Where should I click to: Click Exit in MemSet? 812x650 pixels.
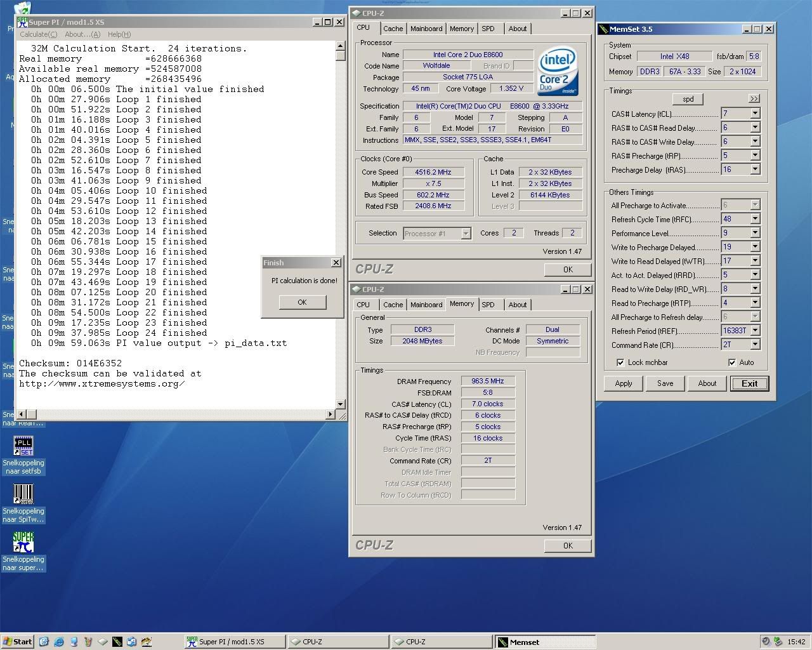[749, 383]
